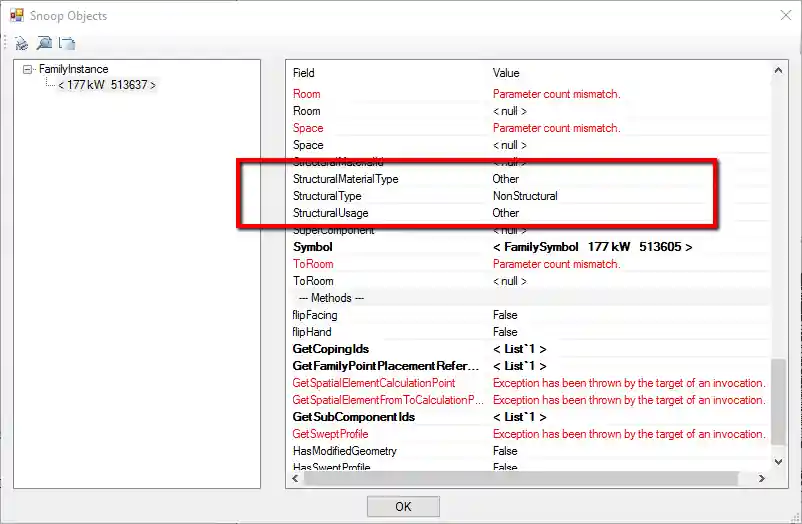Open the Symbol FamilySymbol 177 kW entry
Viewport: 802px width, 524px height.
click(x=592, y=247)
